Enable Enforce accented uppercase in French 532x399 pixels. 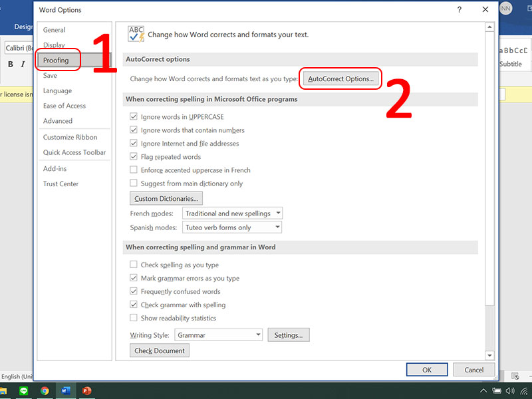(x=134, y=170)
